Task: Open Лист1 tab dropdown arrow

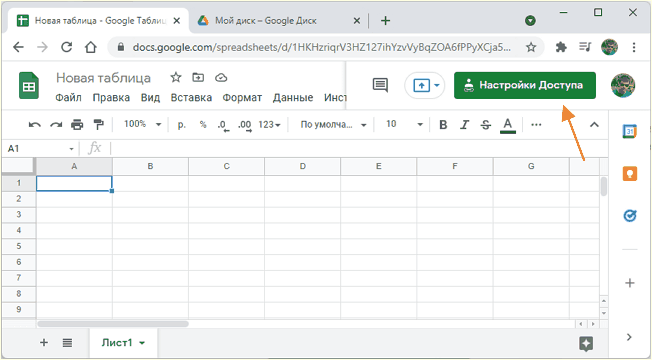Action: tap(142, 343)
